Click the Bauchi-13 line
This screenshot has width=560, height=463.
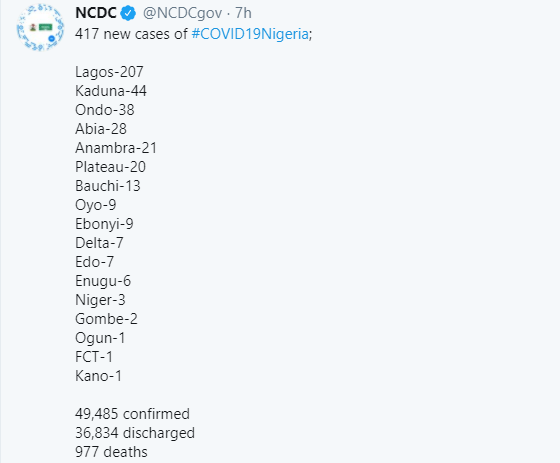(x=108, y=186)
